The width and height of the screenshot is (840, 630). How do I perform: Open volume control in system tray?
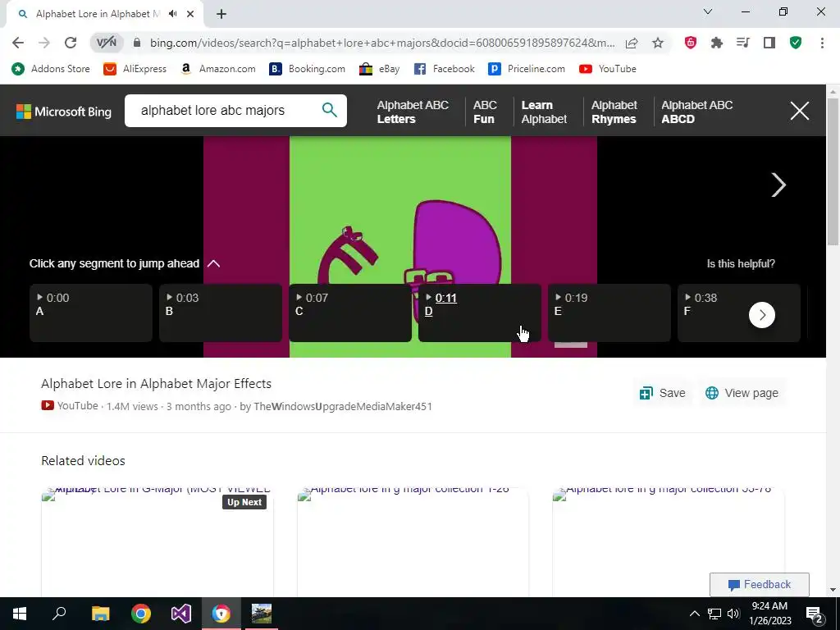[x=733, y=614]
